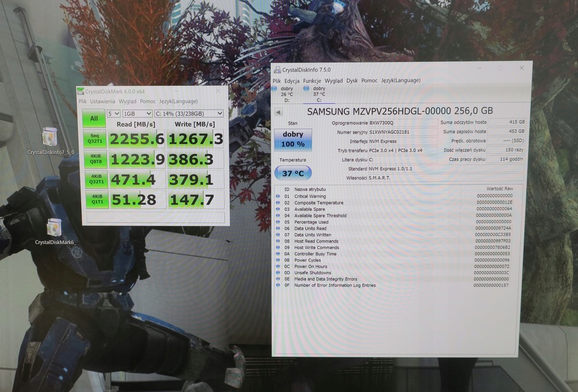Screen dimensions: 578x392
Task: Open Język(Language) menu in CrystalDiskInfo
Action: (x=401, y=80)
